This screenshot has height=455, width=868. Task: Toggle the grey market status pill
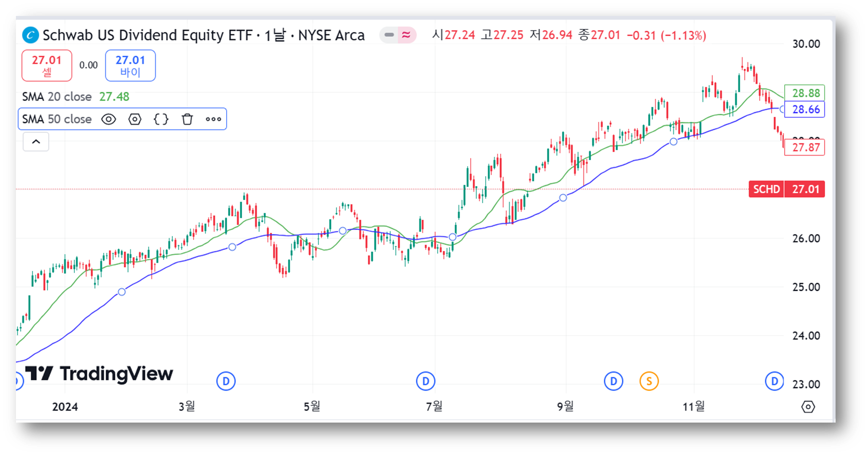[389, 35]
